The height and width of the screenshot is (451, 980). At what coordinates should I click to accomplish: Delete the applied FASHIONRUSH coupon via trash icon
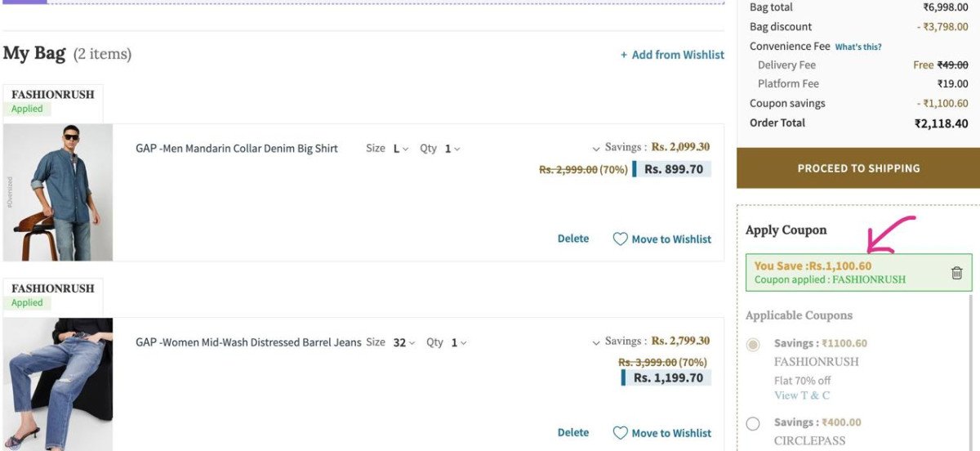(x=957, y=273)
